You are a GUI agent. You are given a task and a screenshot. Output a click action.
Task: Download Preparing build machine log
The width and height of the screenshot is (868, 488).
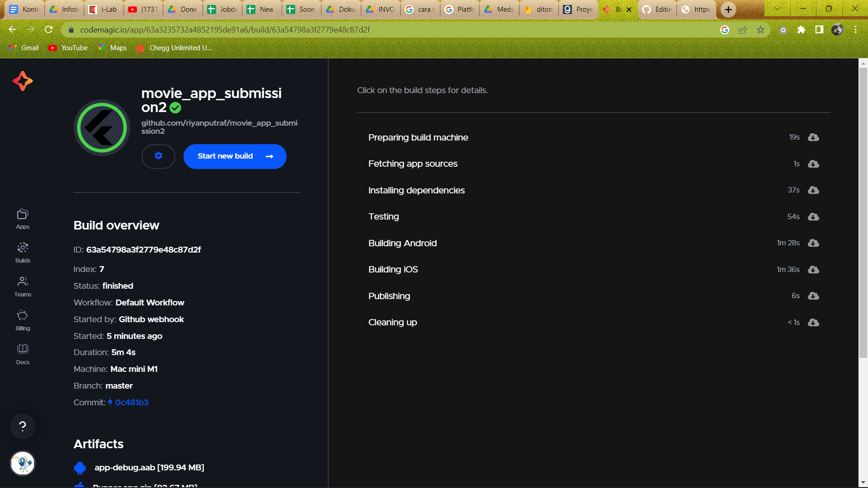pos(813,137)
